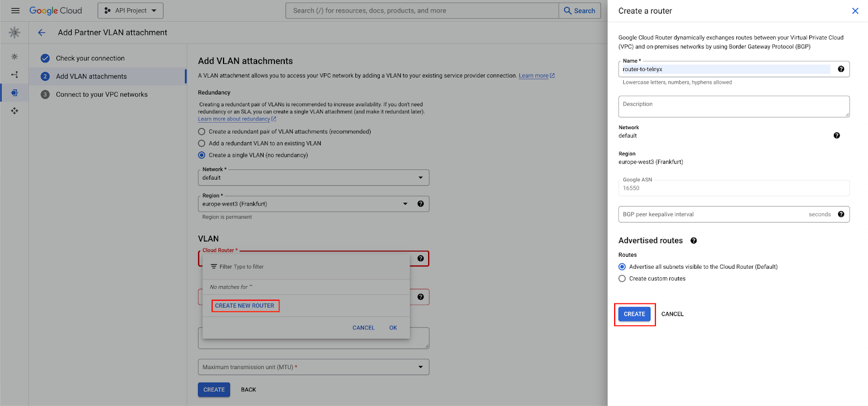Select Advertise all subnets visible to Cloud Router

622,267
